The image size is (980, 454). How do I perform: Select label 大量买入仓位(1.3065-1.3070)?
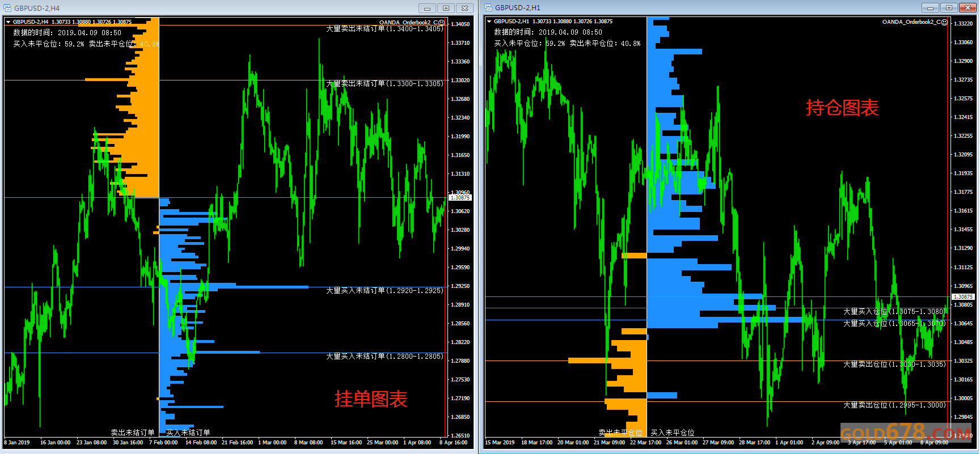coord(894,324)
